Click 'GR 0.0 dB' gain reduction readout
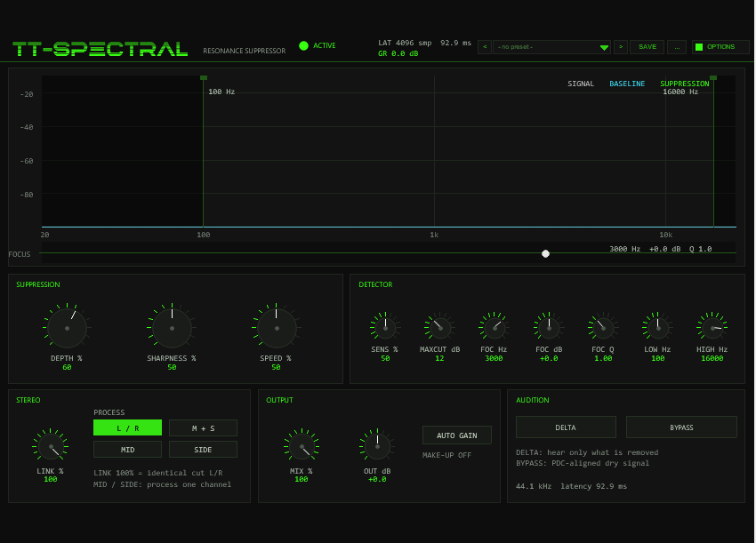 398,53
